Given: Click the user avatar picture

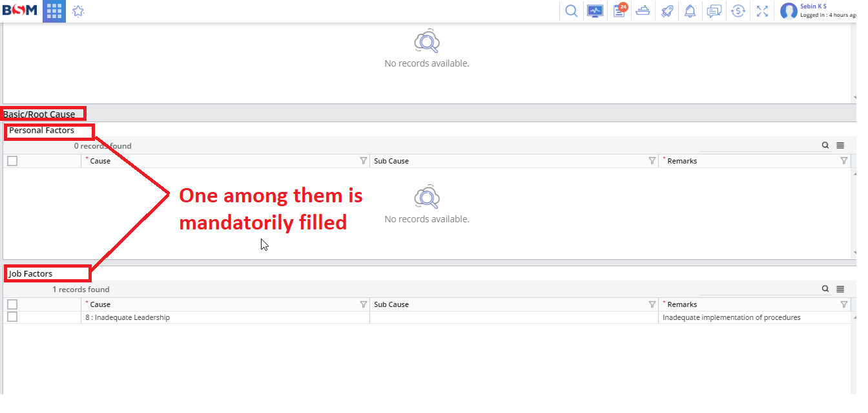Looking at the screenshot, I should click(x=789, y=11).
